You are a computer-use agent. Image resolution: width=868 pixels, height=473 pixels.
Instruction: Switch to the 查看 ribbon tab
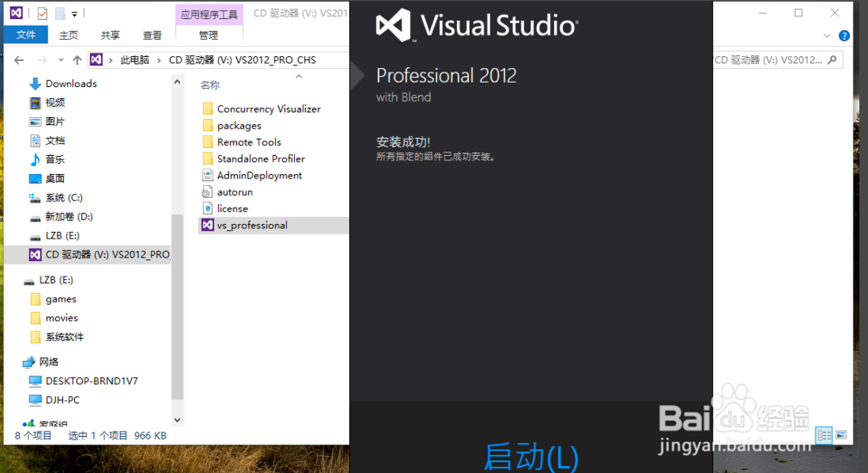pos(153,34)
